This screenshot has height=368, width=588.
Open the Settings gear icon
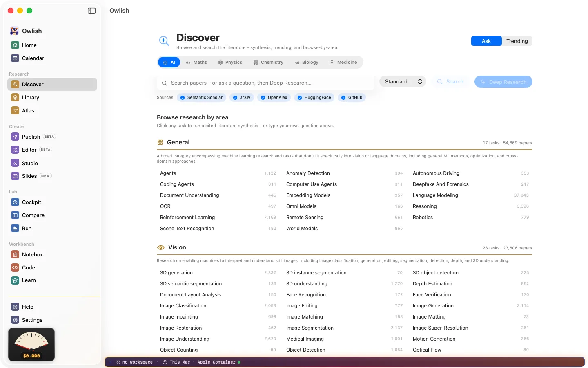coord(15,320)
